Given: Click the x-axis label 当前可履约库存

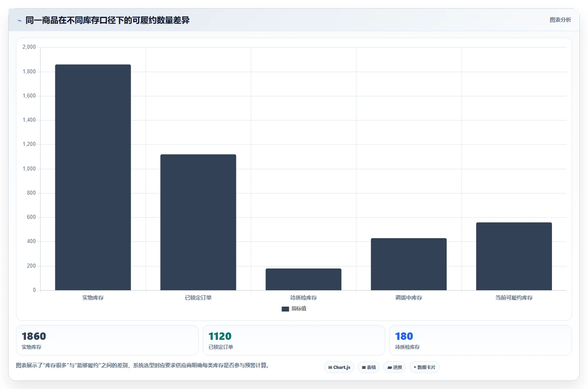Looking at the screenshot, I should [x=514, y=298].
